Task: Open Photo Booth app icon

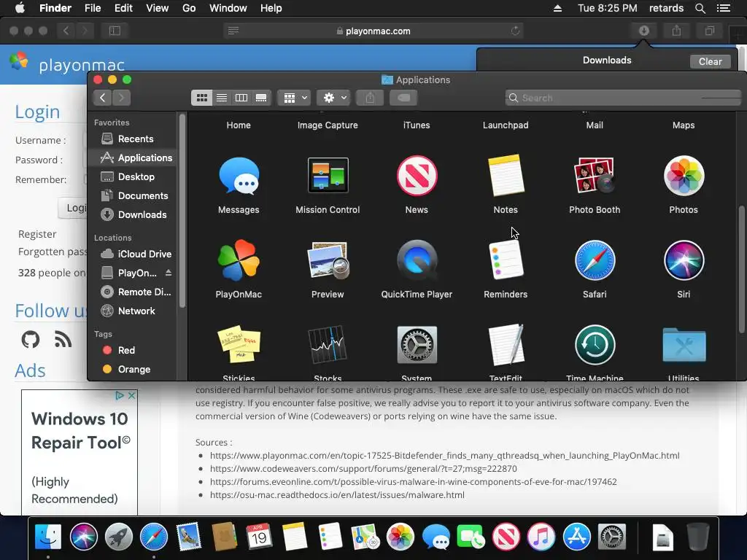Action: (x=594, y=175)
